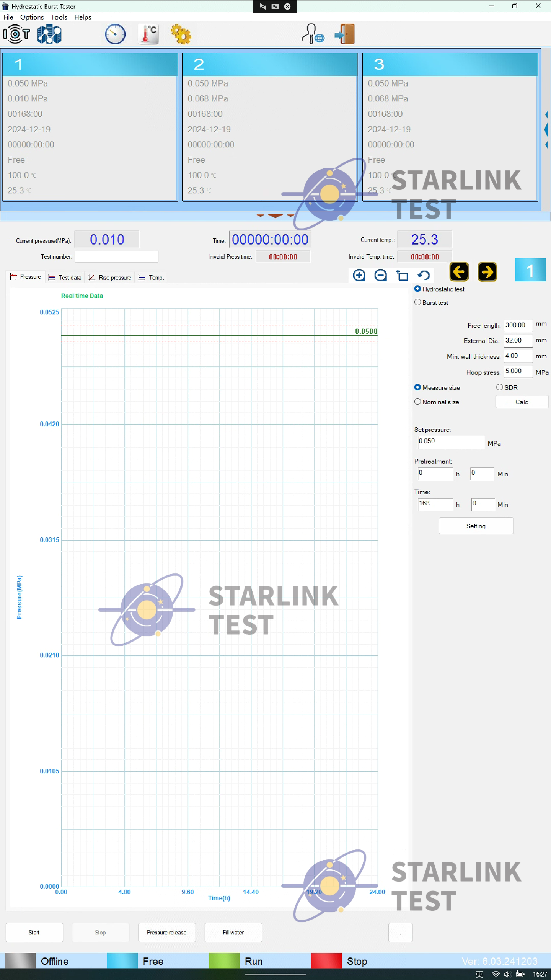Click the Fill water button
Viewport: 551px width, 980px height.
233,932
